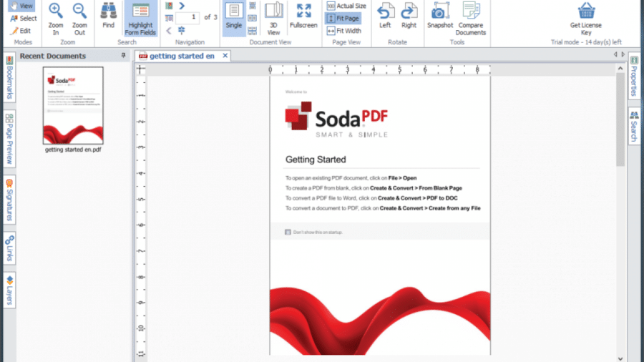Open Find with the binoculars icon
Viewport: 644px width, 362px height.
(109, 16)
